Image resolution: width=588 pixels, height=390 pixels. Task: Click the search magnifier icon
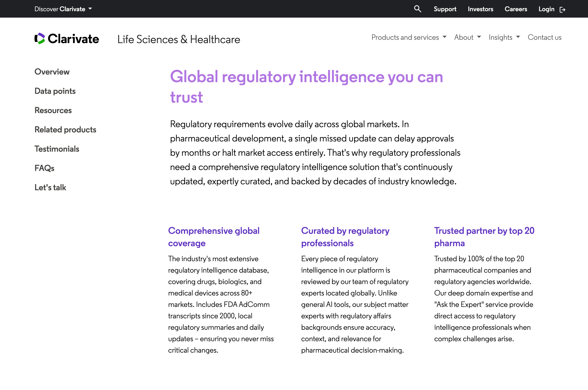point(418,9)
